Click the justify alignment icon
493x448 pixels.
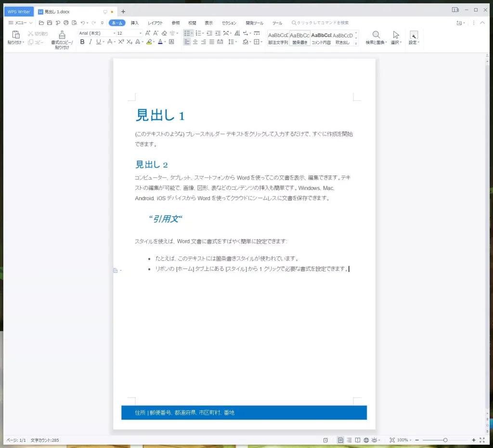point(212,42)
